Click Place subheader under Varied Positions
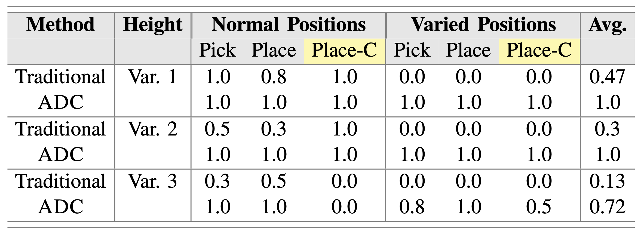This screenshot has width=644, height=234. 468,51
